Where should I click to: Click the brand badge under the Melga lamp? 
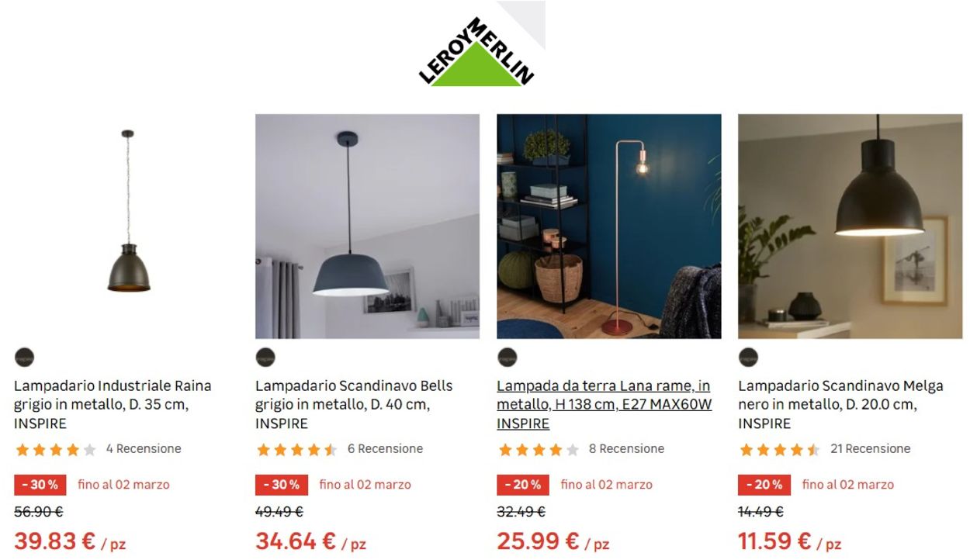(748, 358)
